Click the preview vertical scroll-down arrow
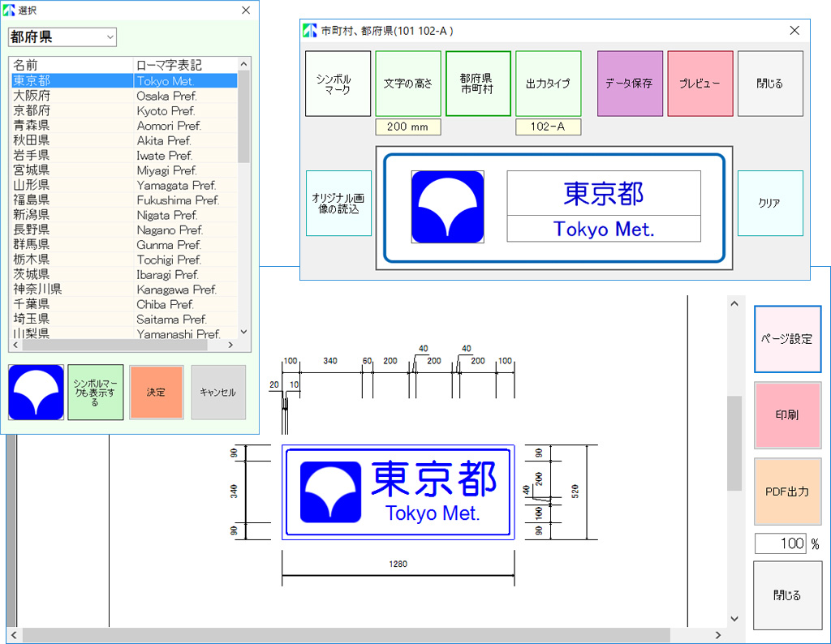831x644 pixels. coord(734,619)
